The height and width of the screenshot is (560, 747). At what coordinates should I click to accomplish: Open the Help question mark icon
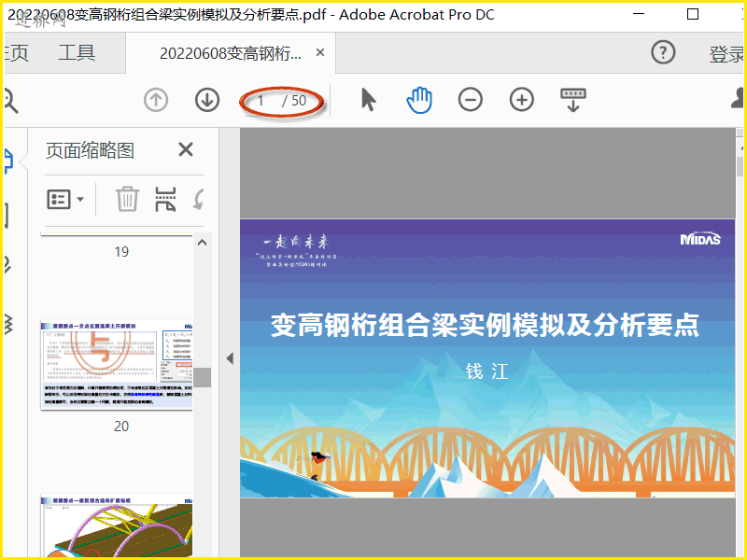(x=663, y=52)
